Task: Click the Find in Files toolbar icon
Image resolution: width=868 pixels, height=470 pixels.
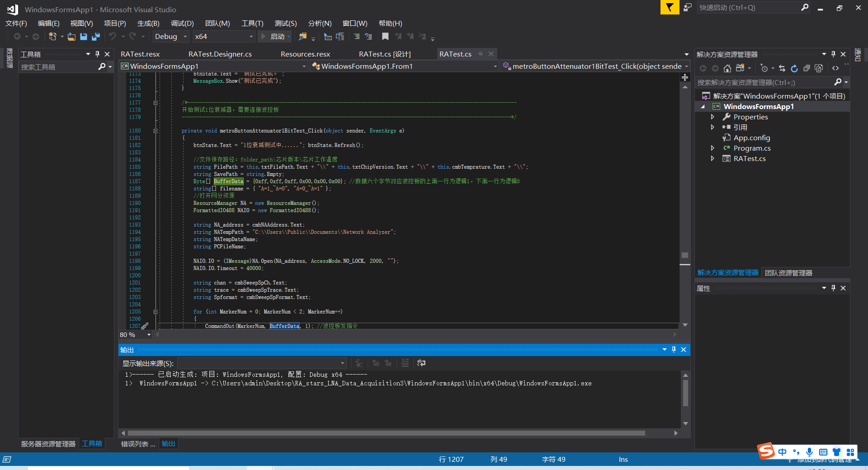Action: [303, 37]
